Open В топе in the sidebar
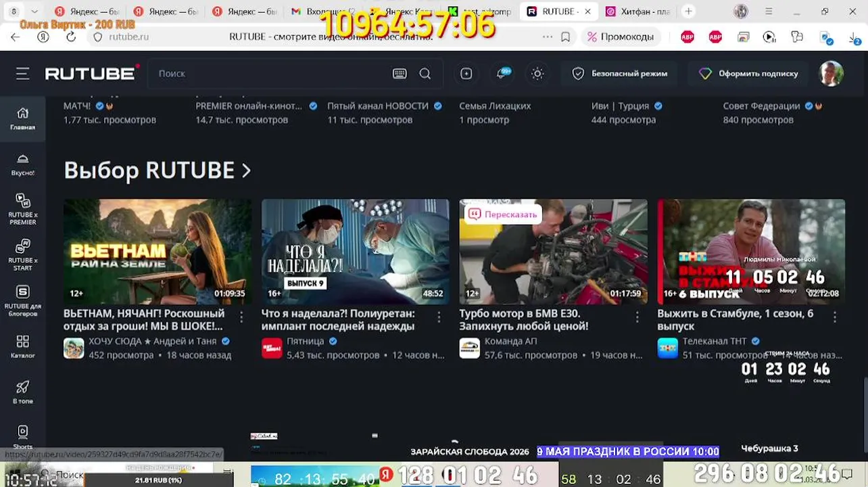The image size is (868, 487). tap(23, 392)
